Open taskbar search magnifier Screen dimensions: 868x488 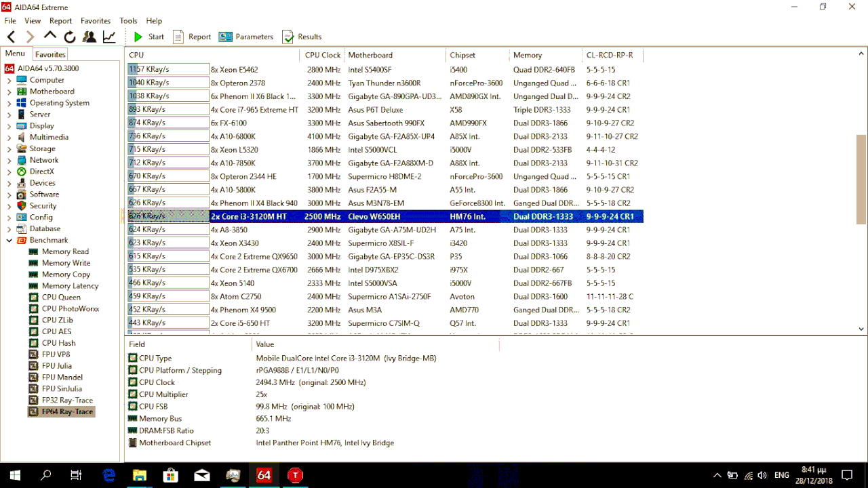tap(46, 475)
